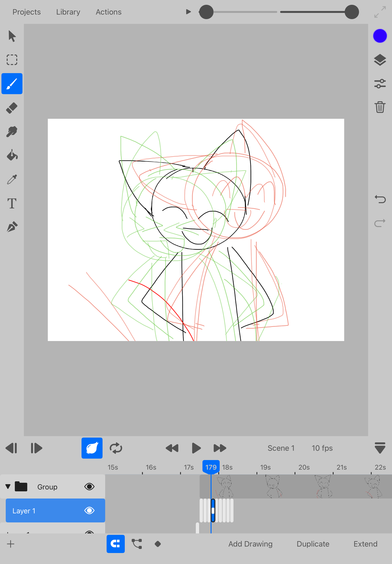Toggle the magnet snapping button
392x564 pixels.
115,544
